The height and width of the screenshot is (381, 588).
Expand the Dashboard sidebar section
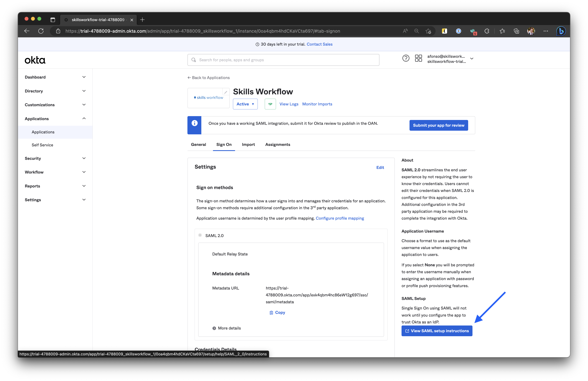[x=55, y=77]
